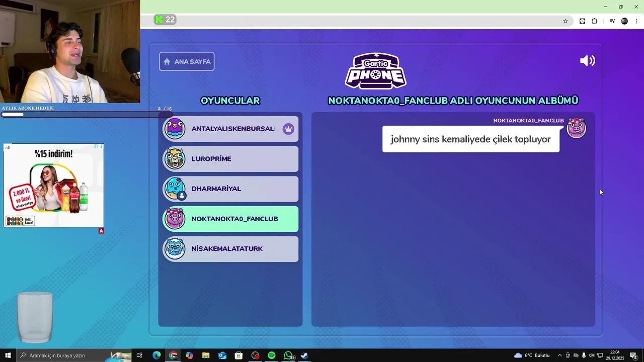Open Copilot taskbar icon
The width and height of the screenshot is (644, 362).
[x=189, y=355]
